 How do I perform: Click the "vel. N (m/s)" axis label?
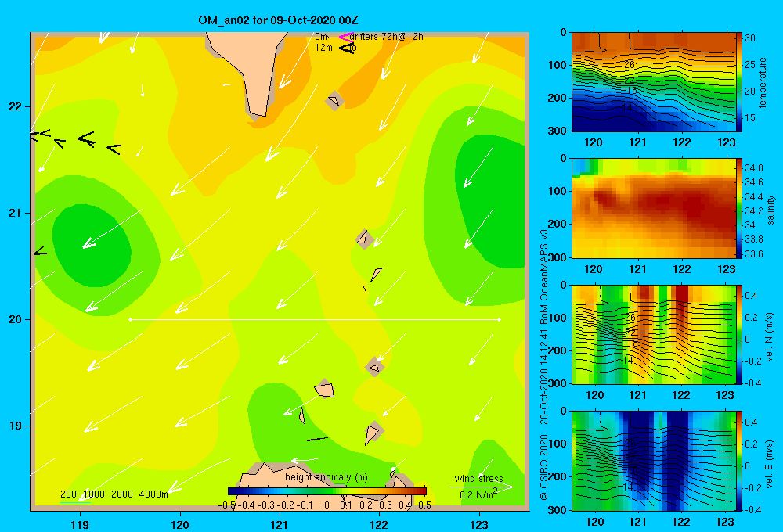(770, 337)
